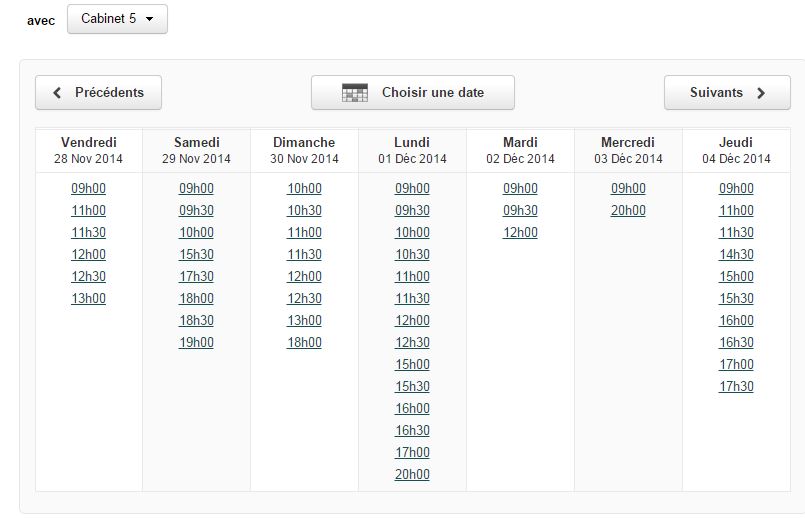The height and width of the screenshot is (518, 805).
Task: Book the 19h00 slot on Samedi 29 Nov
Action: (196, 342)
